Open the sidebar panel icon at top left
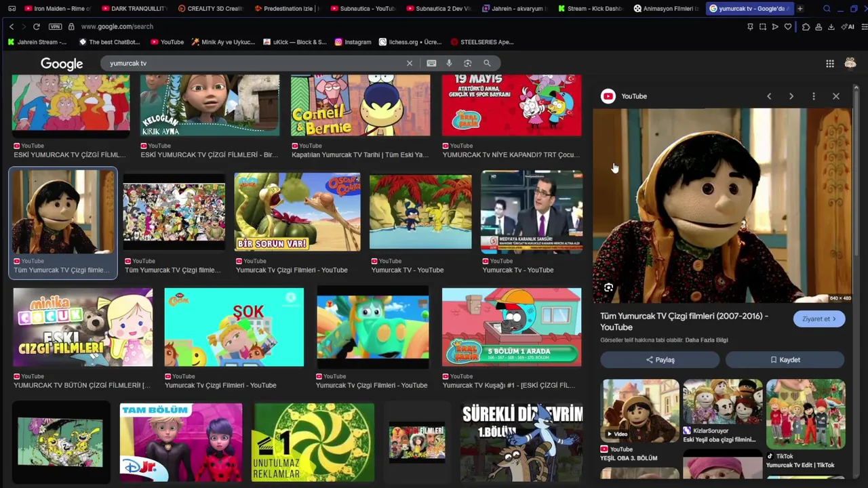 click(x=12, y=9)
